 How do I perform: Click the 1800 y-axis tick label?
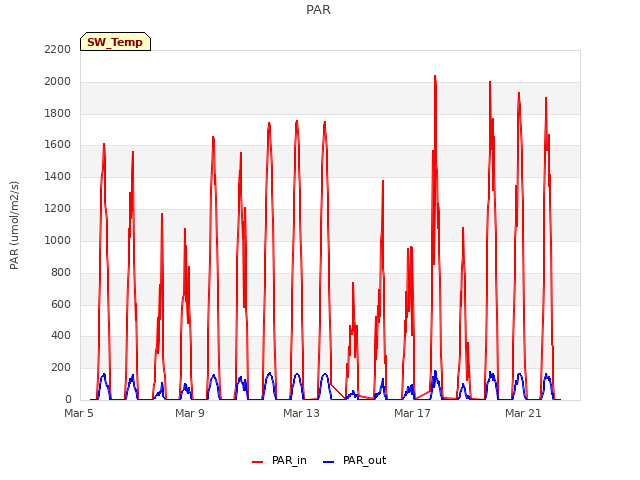coord(58,113)
